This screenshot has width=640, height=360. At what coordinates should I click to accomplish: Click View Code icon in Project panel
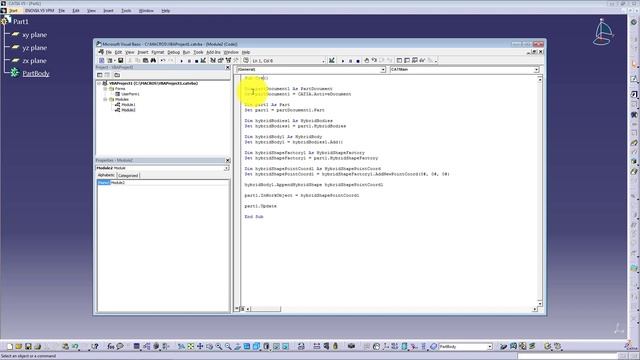point(100,75)
